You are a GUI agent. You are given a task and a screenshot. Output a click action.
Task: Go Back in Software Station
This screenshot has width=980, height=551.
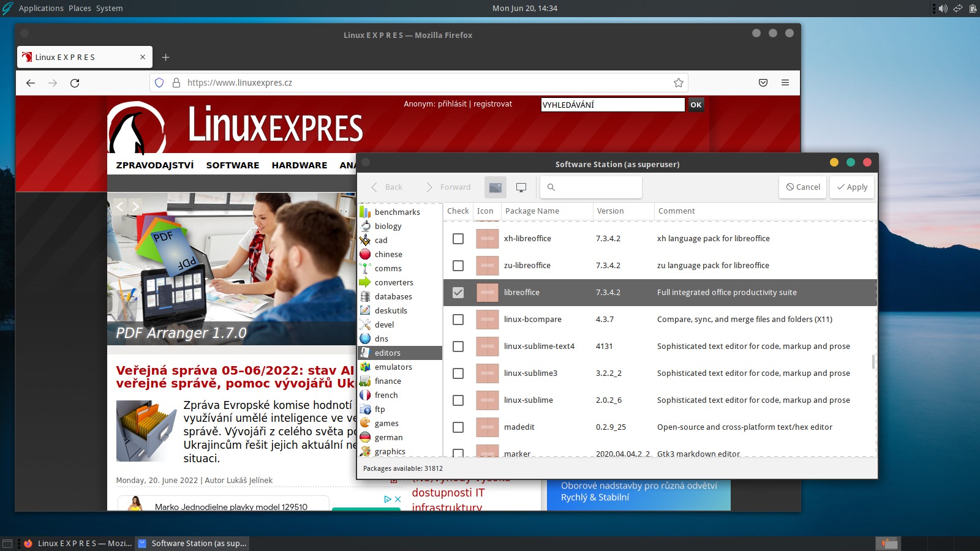[387, 187]
